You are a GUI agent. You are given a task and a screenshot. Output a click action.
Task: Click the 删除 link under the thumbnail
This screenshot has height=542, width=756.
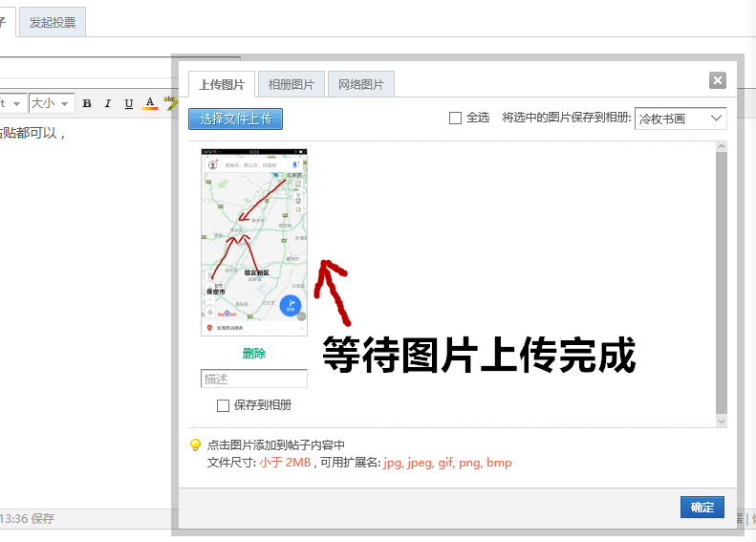point(254,354)
